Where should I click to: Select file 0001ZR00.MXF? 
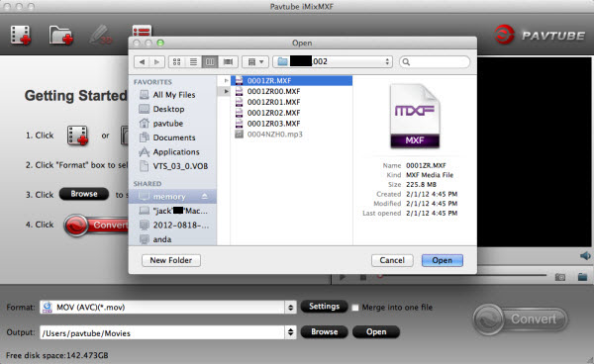273,91
